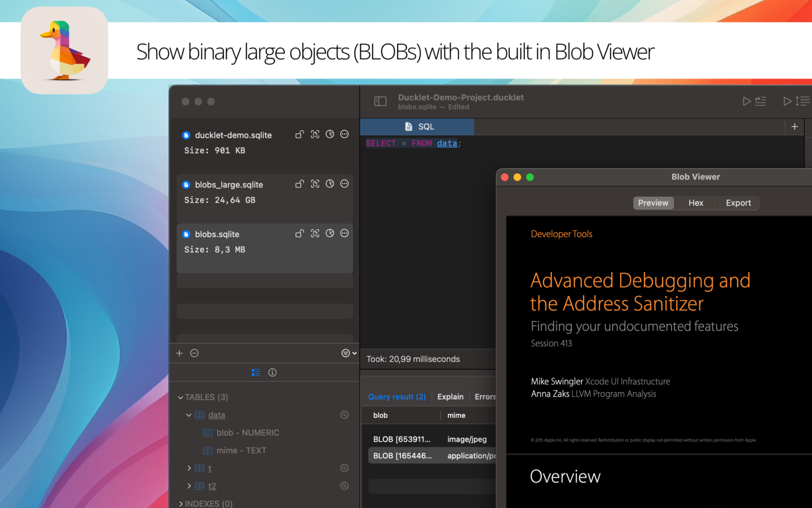
Task: Collapse the data table node chevron
Action: [x=189, y=415]
